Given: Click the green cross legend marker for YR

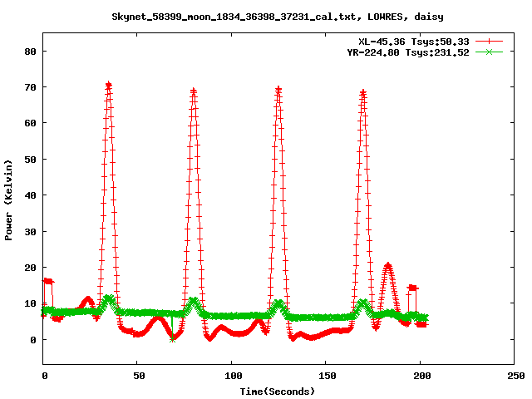Looking at the screenshot, I should (x=489, y=52).
